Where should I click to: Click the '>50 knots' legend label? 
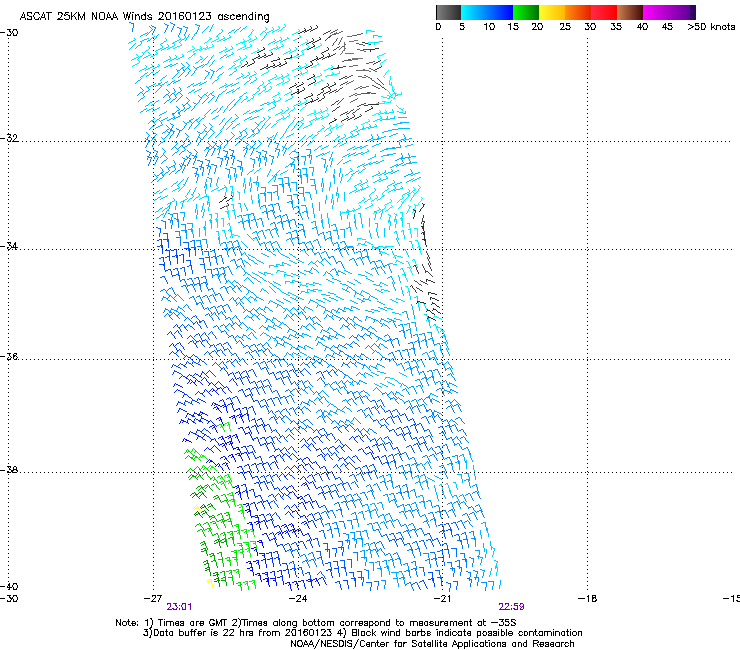[x=711, y=26]
